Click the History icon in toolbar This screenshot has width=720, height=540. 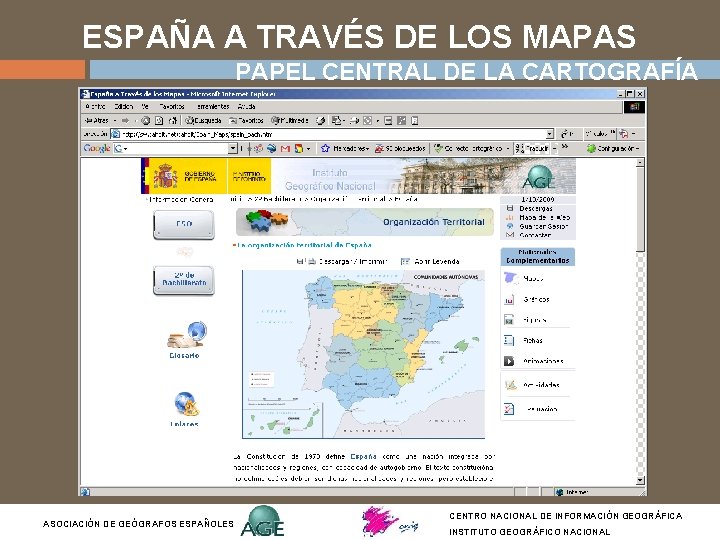tap(321, 120)
